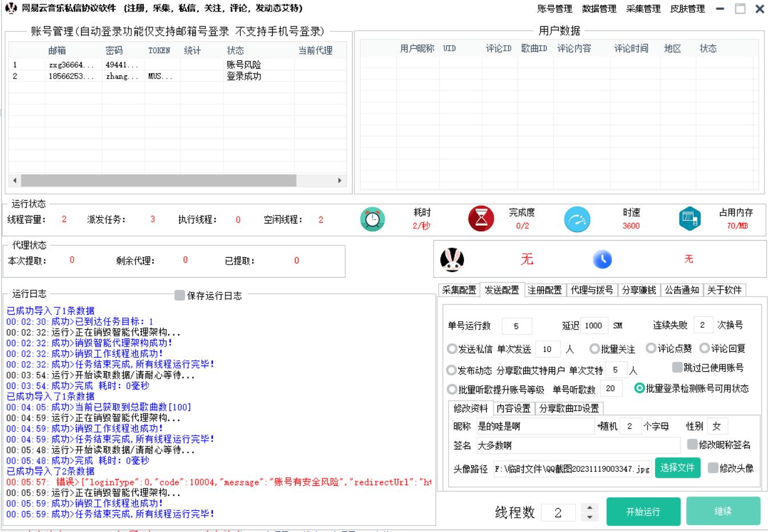768x532 pixels.
Task: Switch to the 注册配置 tab
Action: pyautogui.click(x=544, y=290)
